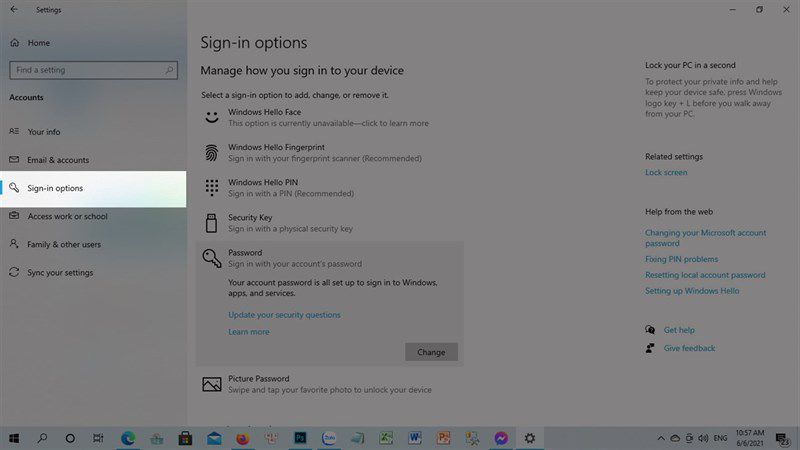800x450 pixels.
Task: Show hidden system tray icons
Action: point(661,438)
